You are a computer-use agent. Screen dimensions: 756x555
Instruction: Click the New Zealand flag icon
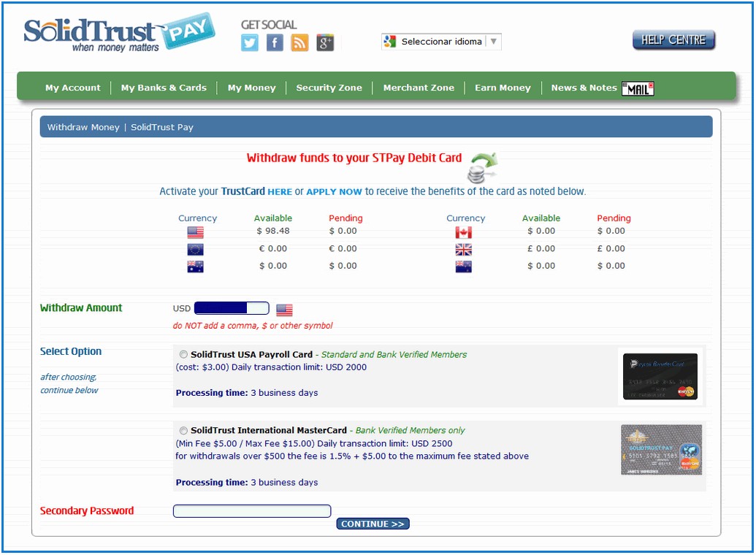coord(463,267)
